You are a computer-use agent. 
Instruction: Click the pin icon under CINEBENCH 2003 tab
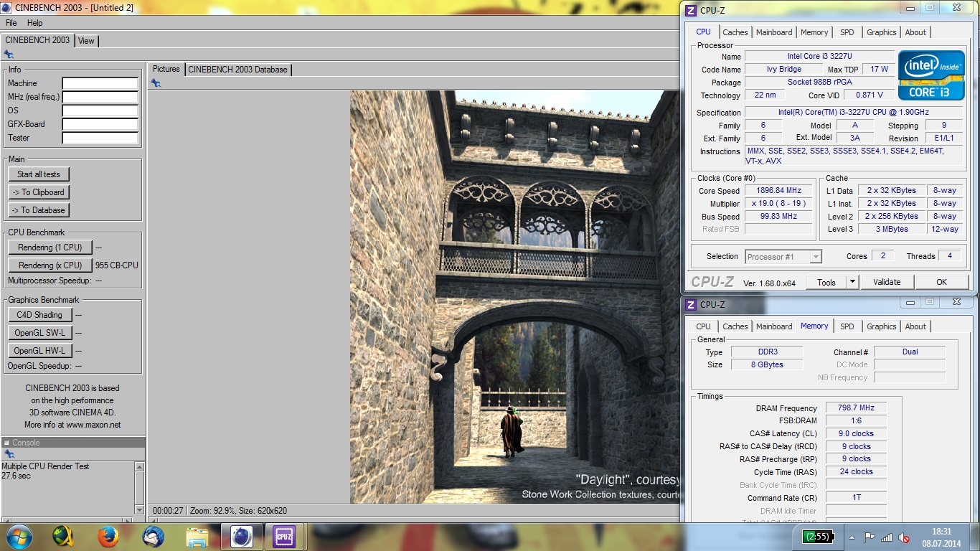pos(9,55)
